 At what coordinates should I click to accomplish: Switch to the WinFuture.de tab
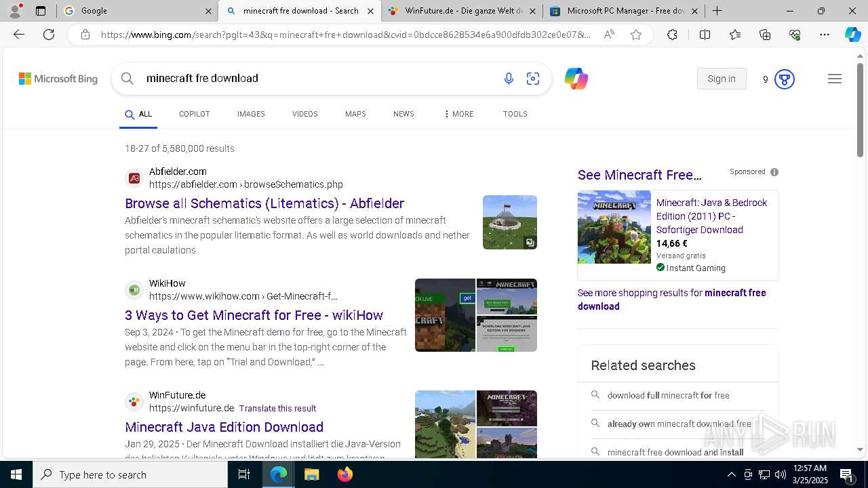point(461,11)
